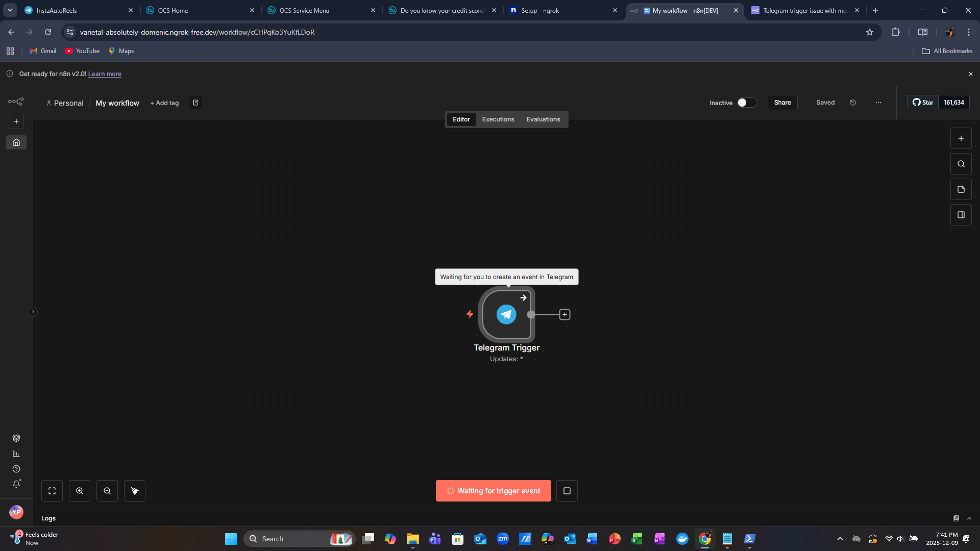Open the Telegram Trigger node
Viewport: 980px width, 551px height.
[x=506, y=314]
